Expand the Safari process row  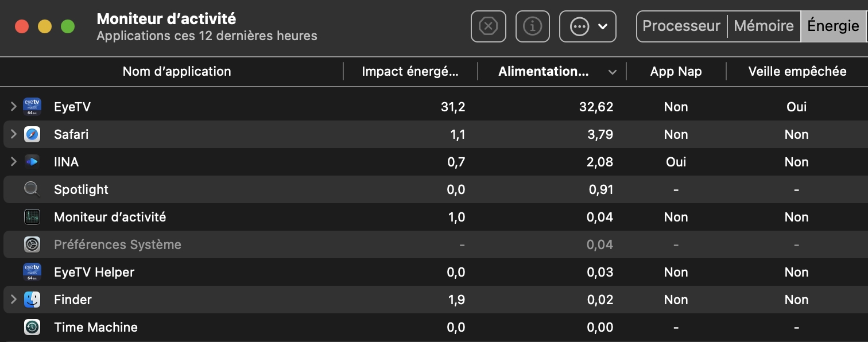(x=14, y=134)
